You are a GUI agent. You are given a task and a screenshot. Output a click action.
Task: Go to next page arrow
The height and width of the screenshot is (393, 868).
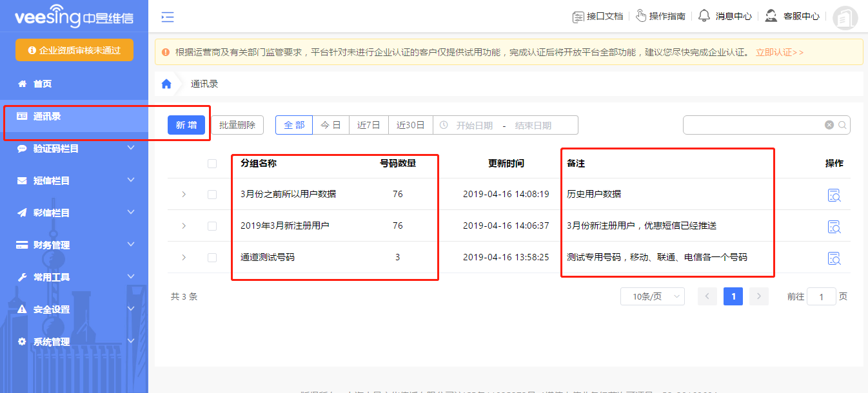click(x=759, y=296)
